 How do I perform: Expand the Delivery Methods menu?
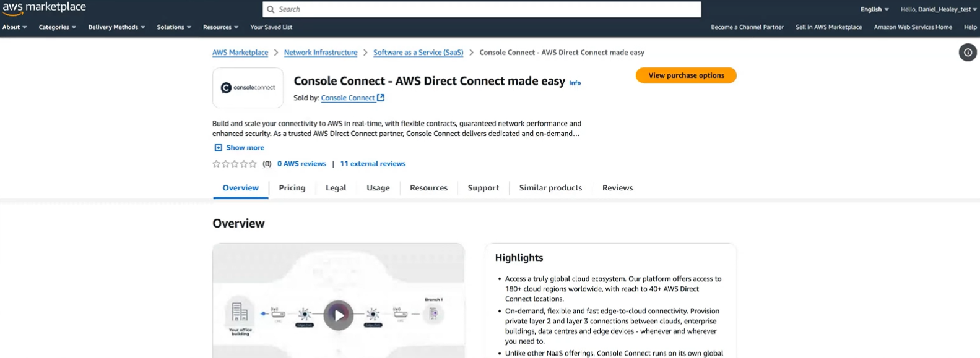[116, 27]
